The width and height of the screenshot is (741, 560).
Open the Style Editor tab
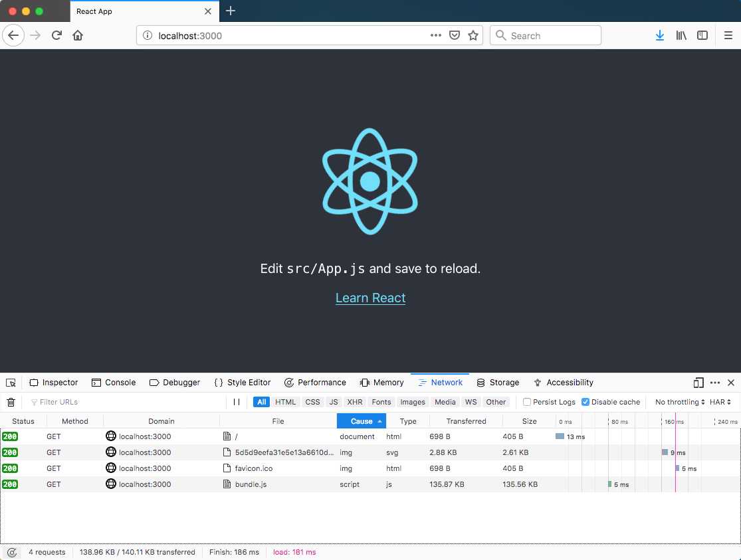pyautogui.click(x=243, y=383)
